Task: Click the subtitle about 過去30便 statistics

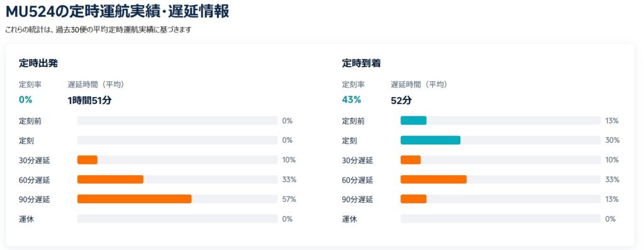Action: pos(99,30)
